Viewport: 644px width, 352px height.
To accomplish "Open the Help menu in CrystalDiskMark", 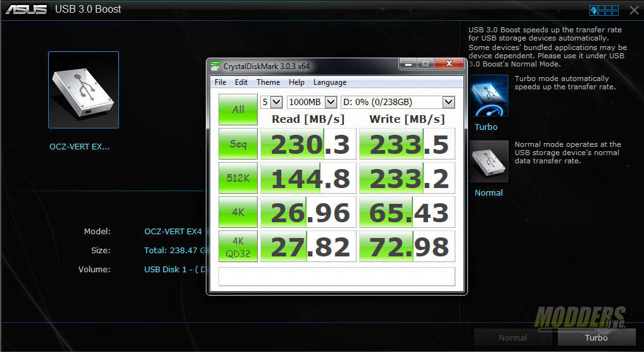I will [x=296, y=82].
